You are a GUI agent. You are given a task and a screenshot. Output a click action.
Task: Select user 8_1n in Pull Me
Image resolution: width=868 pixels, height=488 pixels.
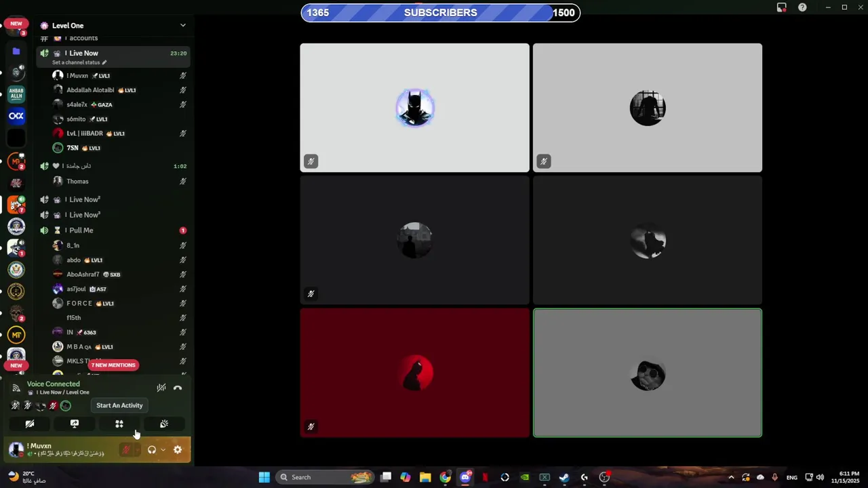coord(119,245)
